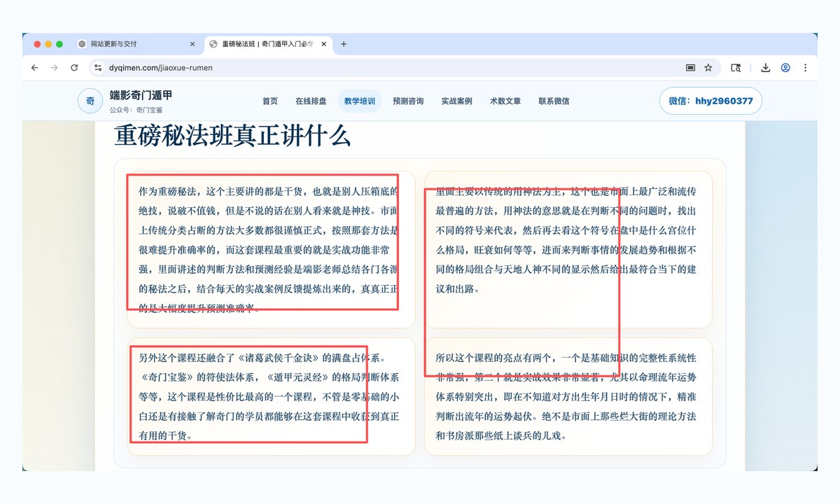Click the 微信：hhy2960377 button
The width and height of the screenshot is (840, 504).
(710, 101)
